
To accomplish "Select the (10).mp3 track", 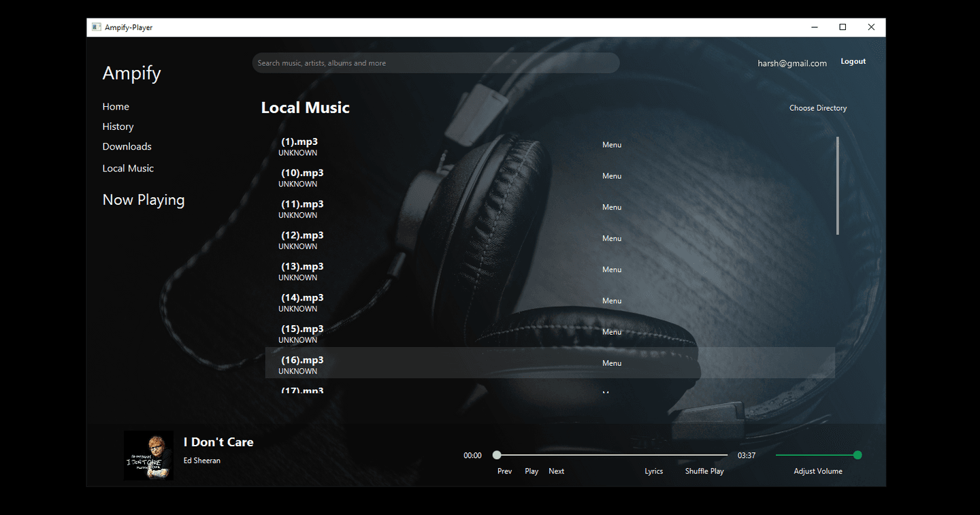I will coord(550,176).
